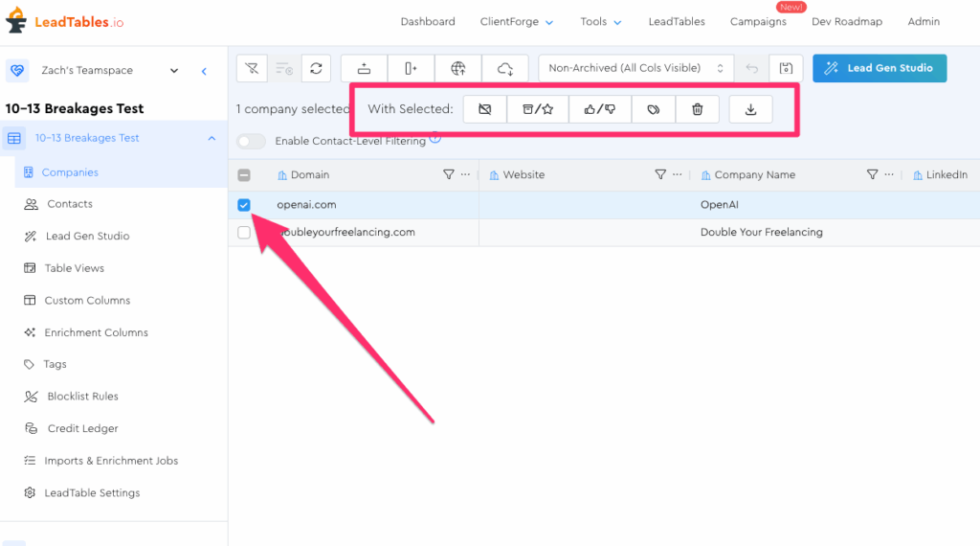Image resolution: width=980 pixels, height=546 pixels.
Task: Check the doubleyourfreelancing.com row checkbox
Action: tap(244, 233)
